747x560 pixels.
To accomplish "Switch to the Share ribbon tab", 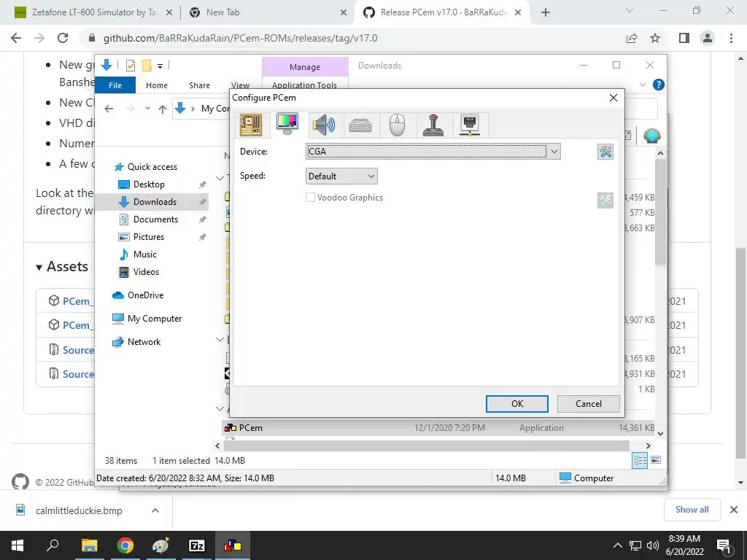I will pyautogui.click(x=199, y=85).
